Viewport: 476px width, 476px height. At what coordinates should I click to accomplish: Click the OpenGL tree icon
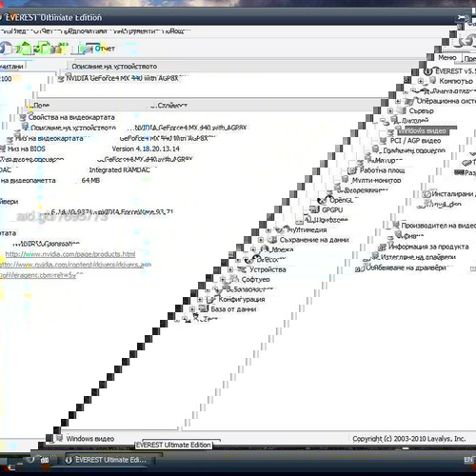pos(323,200)
